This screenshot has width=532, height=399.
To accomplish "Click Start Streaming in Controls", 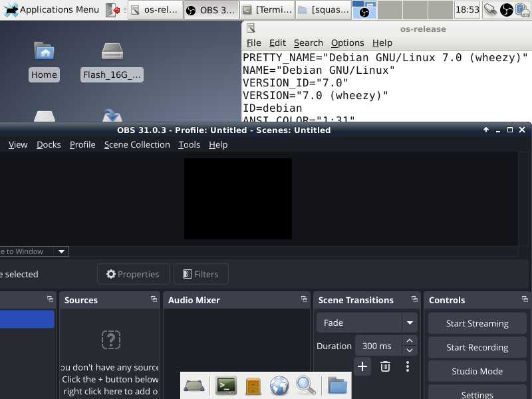I will coord(477,324).
